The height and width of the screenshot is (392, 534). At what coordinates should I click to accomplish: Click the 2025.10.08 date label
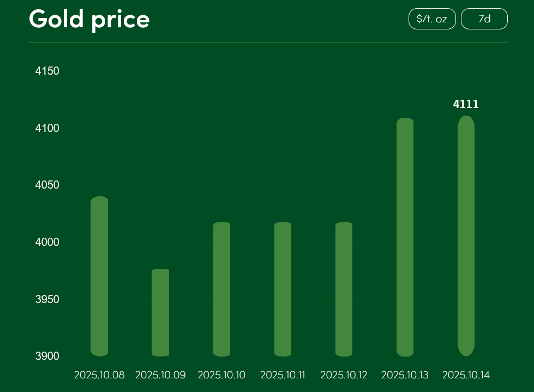point(99,375)
